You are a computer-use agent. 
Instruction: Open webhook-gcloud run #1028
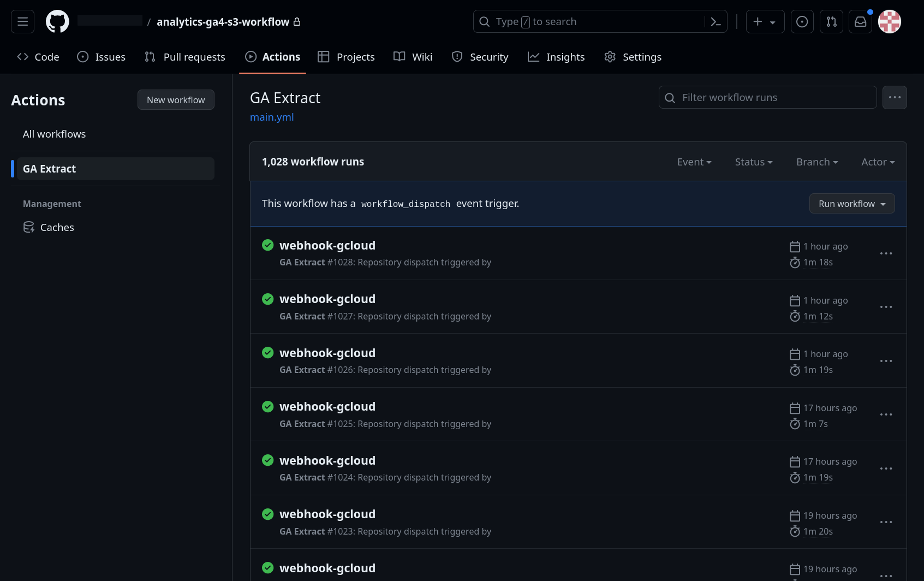327,245
